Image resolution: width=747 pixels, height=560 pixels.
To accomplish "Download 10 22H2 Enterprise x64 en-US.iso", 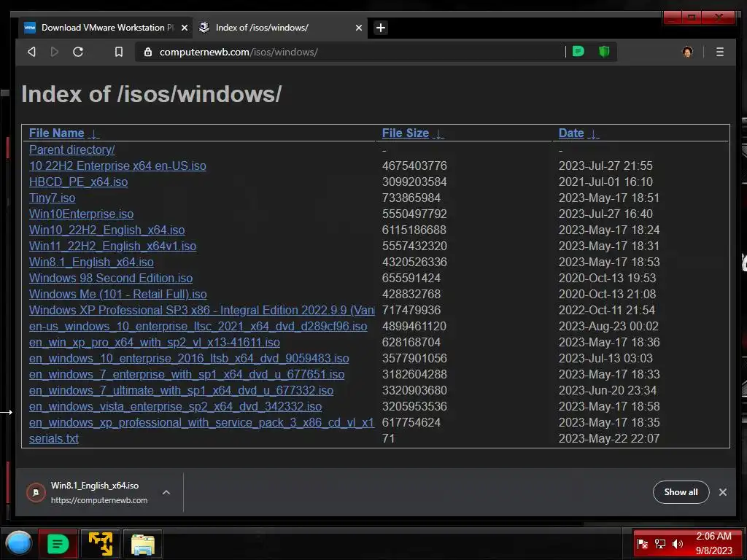I will pos(117,166).
